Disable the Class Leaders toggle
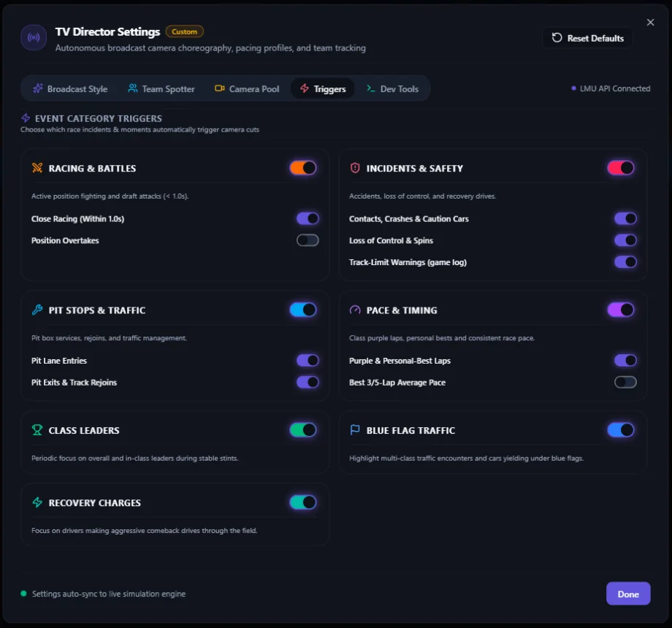The width and height of the screenshot is (672, 628). click(x=303, y=429)
